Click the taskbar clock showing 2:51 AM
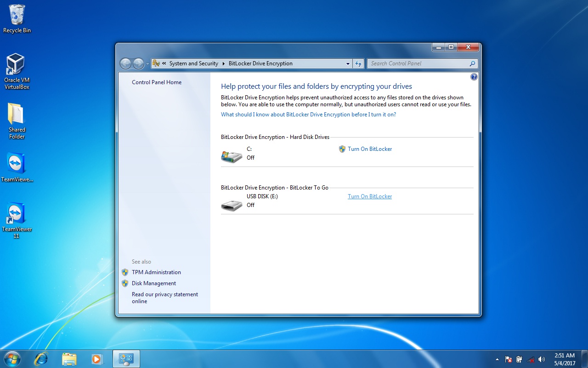Viewport: 588px width, 368px height. pos(565,359)
